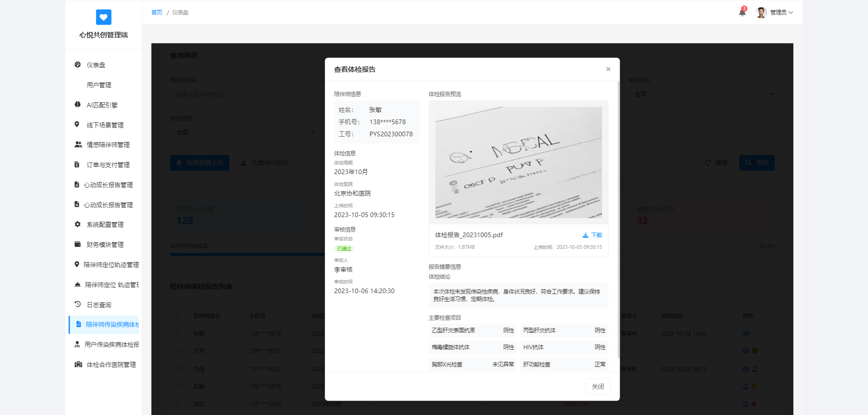The height and width of the screenshot is (415, 868).
Task: Open AI匹配引擎 sidebar entry
Action: (x=104, y=105)
